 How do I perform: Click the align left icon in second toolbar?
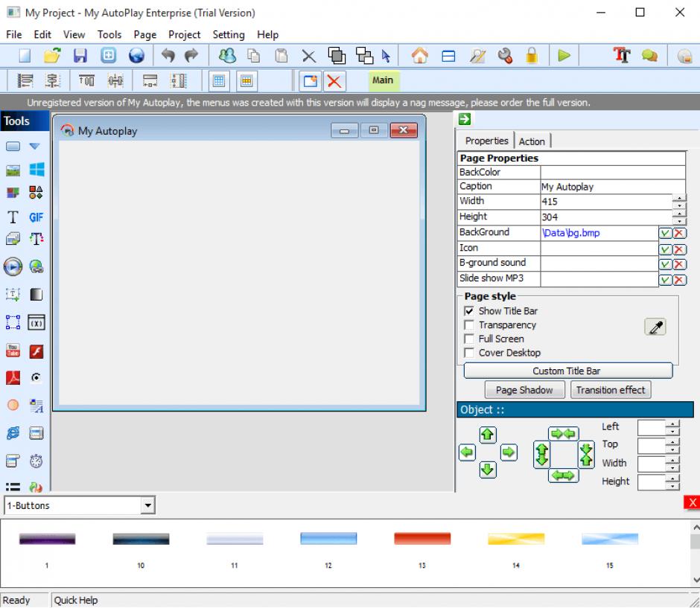coord(25,80)
